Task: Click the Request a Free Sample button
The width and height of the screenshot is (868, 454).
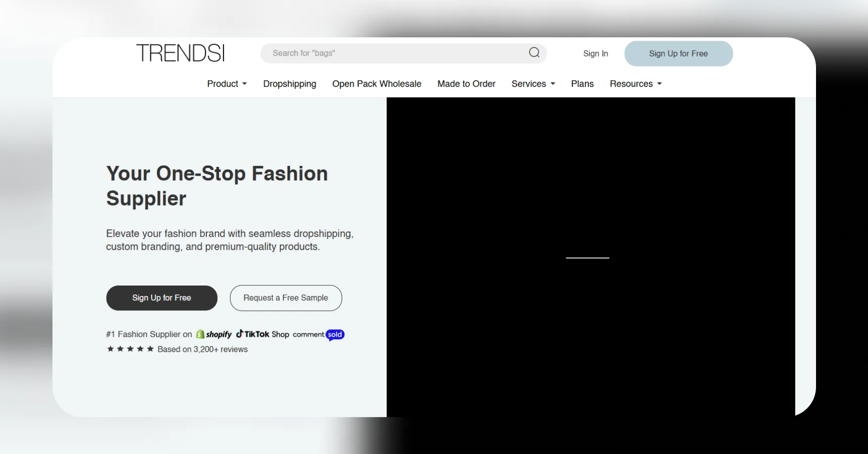Action: 286,298
